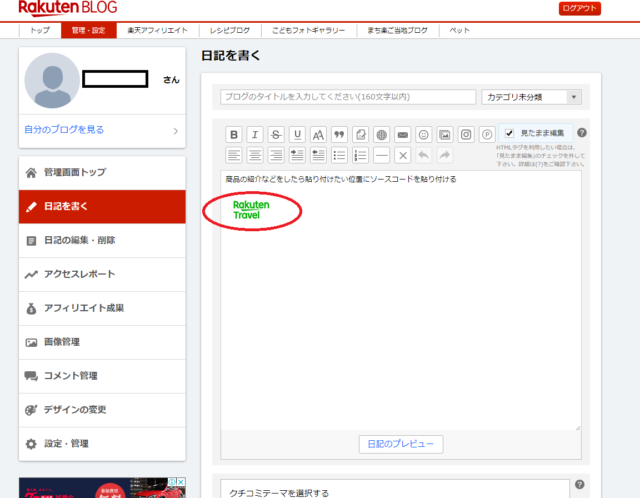Uncheck the 見たまま編集 checkbox
This screenshot has height=498, width=640.
coord(509,133)
